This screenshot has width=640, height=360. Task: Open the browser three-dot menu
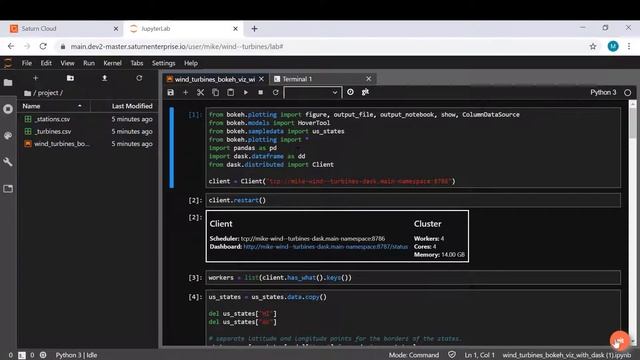(x=629, y=47)
